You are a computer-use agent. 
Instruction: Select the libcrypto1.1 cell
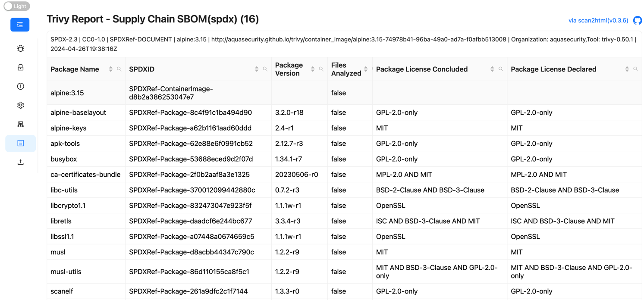click(86, 206)
